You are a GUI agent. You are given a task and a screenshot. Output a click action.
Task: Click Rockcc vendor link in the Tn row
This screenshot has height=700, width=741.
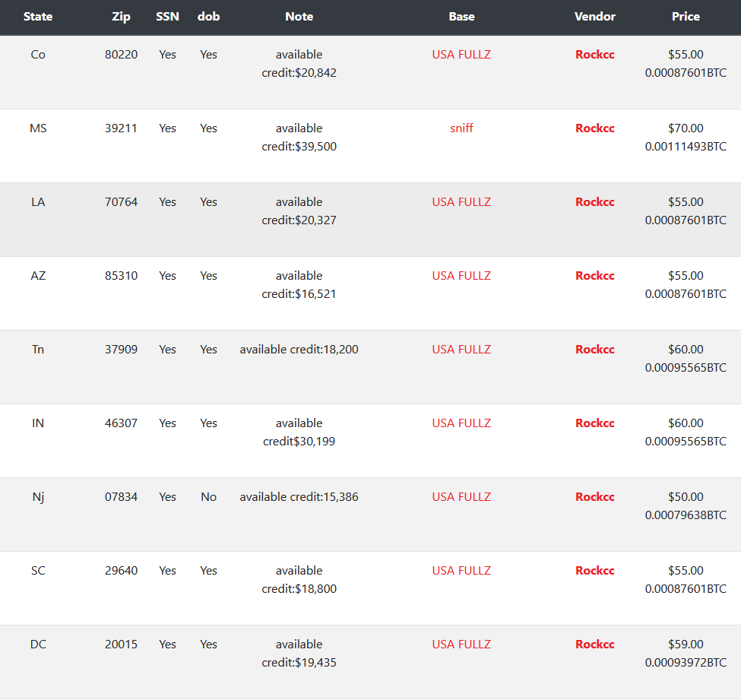click(595, 350)
